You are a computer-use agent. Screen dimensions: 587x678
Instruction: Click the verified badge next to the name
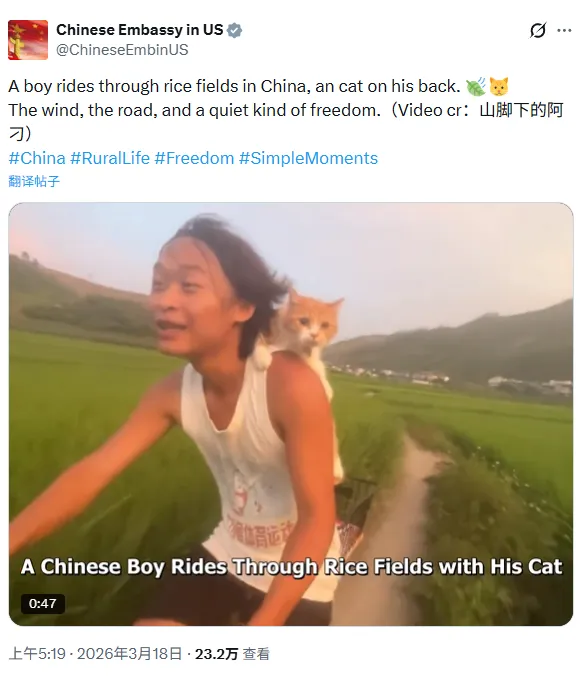pyautogui.click(x=234, y=30)
